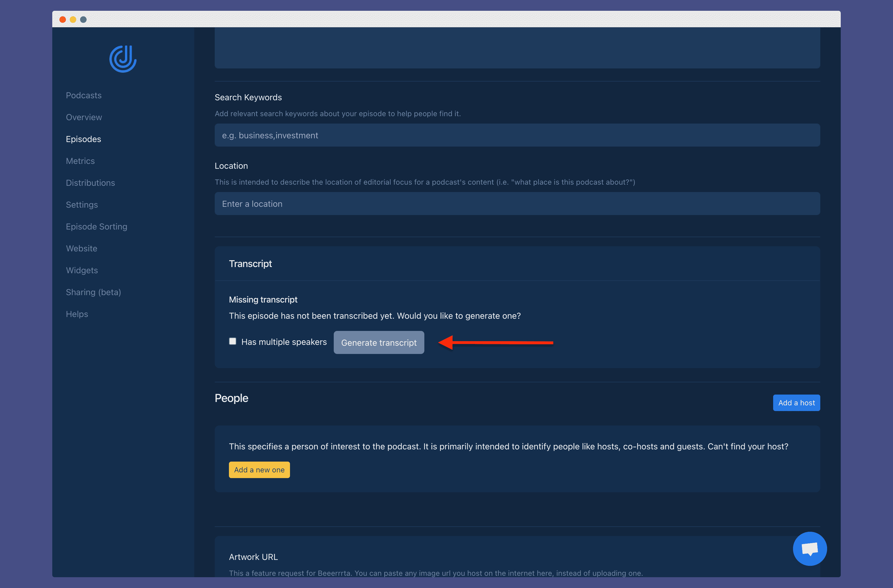This screenshot has height=588, width=893.
Task: Open Settings from the sidebar
Action: point(82,205)
